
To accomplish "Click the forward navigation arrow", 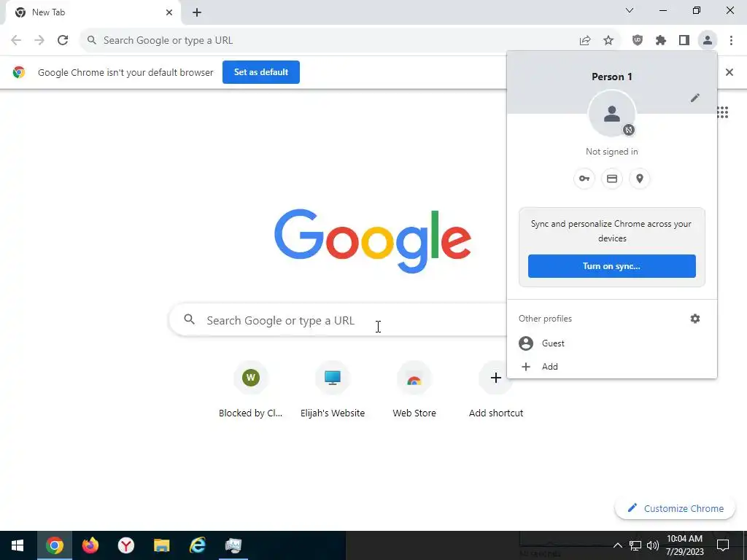I will tap(39, 41).
